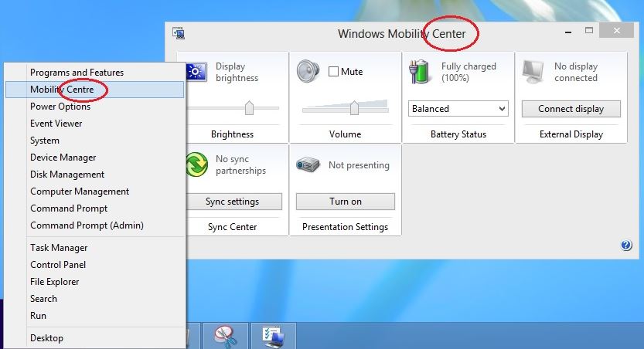This screenshot has height=349, width=644.
Task: Check the Mute checkbox
Action: [x=333, y=72]
